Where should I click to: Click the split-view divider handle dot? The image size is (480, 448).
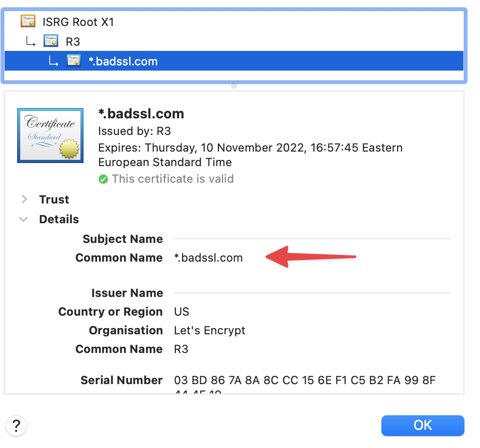click(x=234, y=86)
